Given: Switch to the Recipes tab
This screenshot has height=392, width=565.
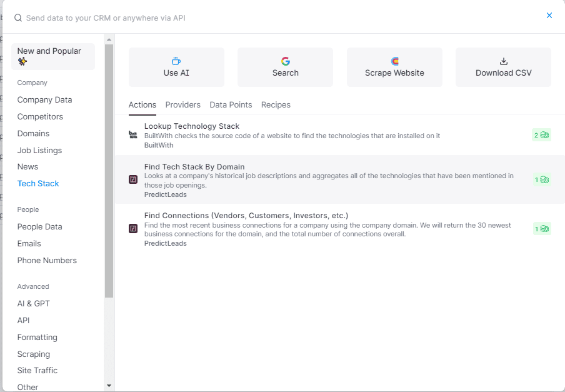Looking at the screenshot, I should tap(276, 105).
